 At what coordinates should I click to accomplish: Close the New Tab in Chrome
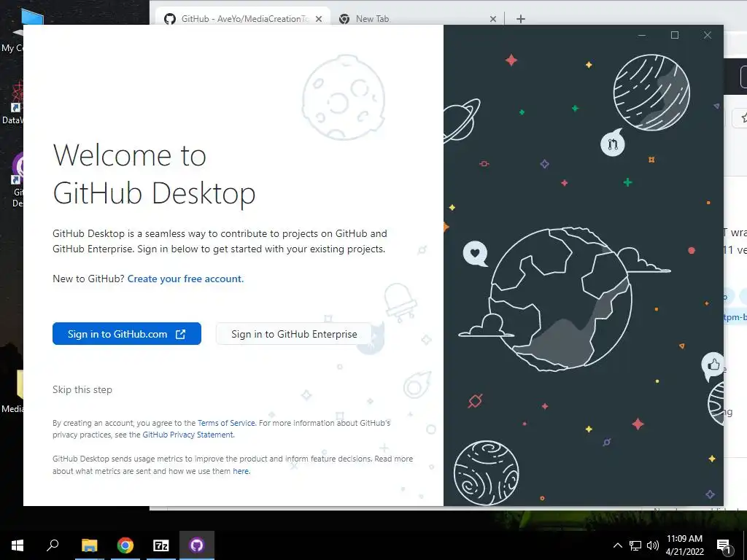[x=493, y=19]
